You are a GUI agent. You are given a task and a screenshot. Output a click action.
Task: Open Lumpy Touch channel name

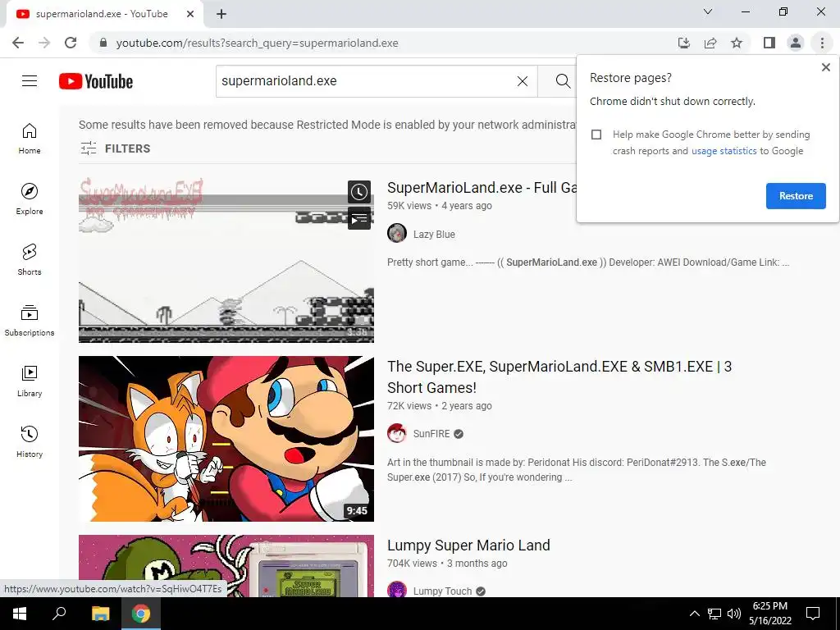click(442, 591)
